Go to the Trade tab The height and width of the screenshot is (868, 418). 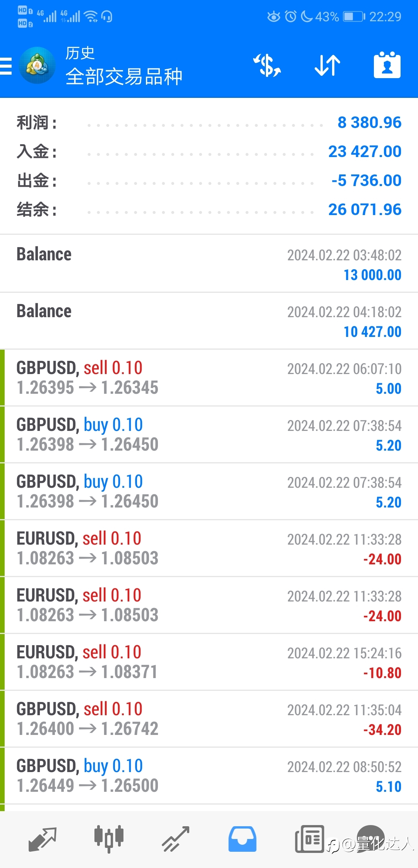176,839
